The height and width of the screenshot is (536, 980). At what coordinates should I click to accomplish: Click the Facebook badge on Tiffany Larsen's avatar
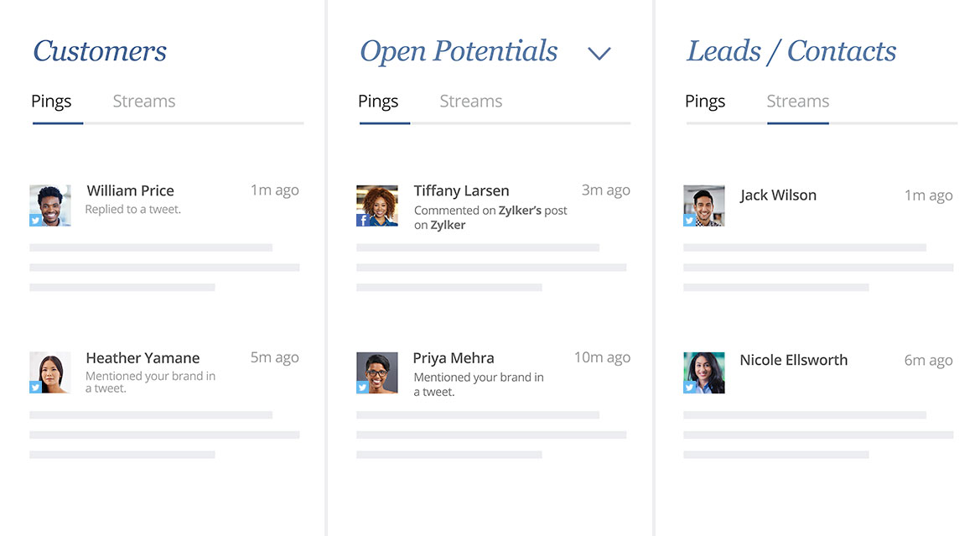tap(362, 220)
